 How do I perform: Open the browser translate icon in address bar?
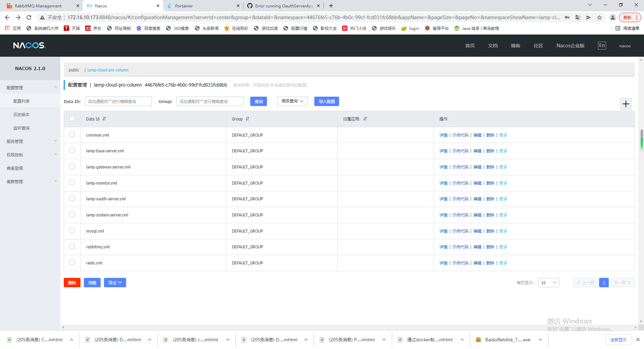point(578,17)
